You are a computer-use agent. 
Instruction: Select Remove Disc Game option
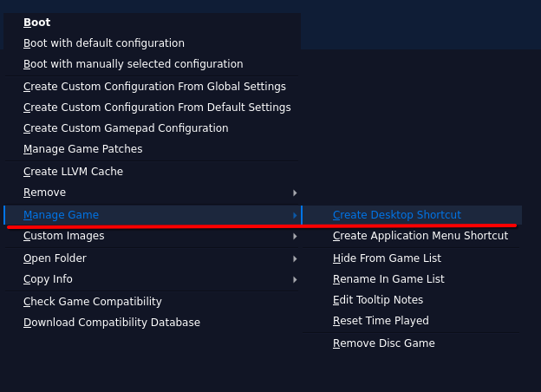pos(384,343)
